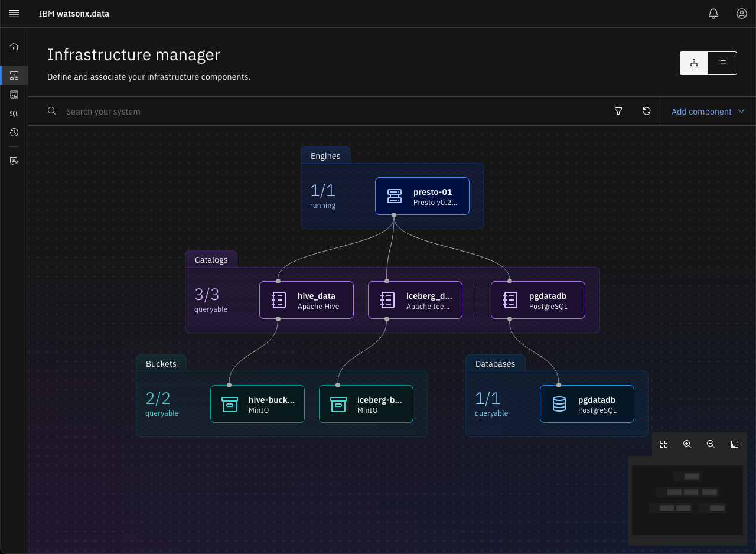Select the presto-01 engine node

(422, 196)
